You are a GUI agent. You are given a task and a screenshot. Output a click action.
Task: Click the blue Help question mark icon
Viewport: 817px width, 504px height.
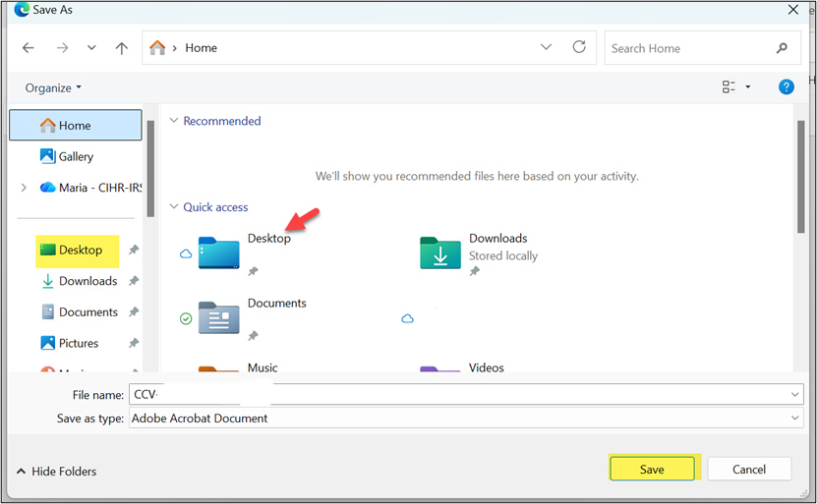pyautogui.click(x=786, y=87)
